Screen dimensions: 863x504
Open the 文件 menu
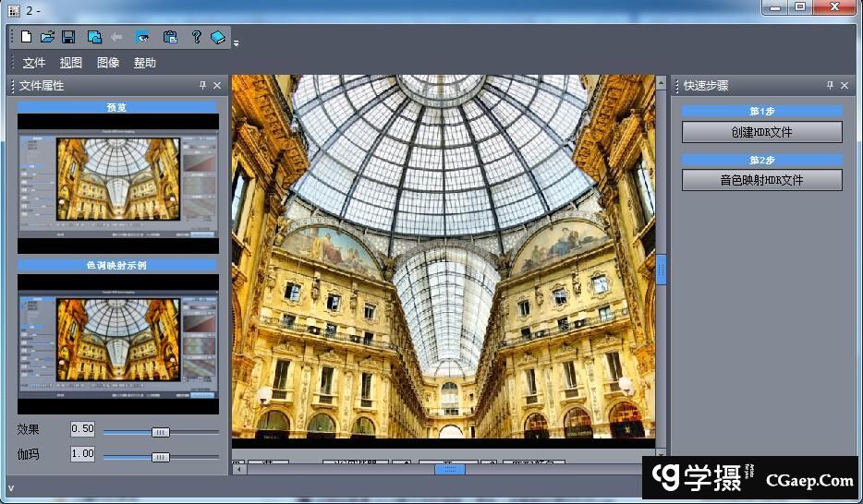click(x=34, y=63)
